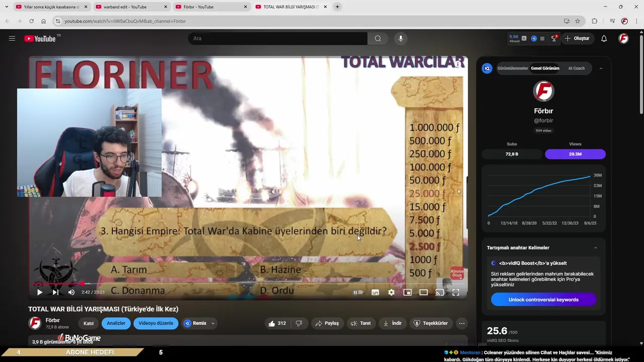Cast video to a TV device
Screen dimensions: 644x362
[x=440, y=292]
